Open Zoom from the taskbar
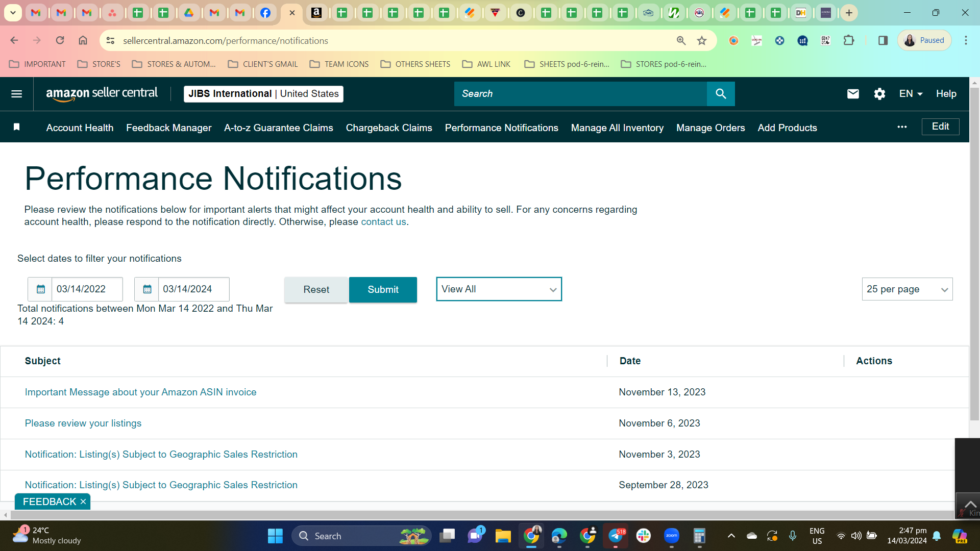Image resolution: width=980 pixels, height=551 pixels. tap(672, 536)
